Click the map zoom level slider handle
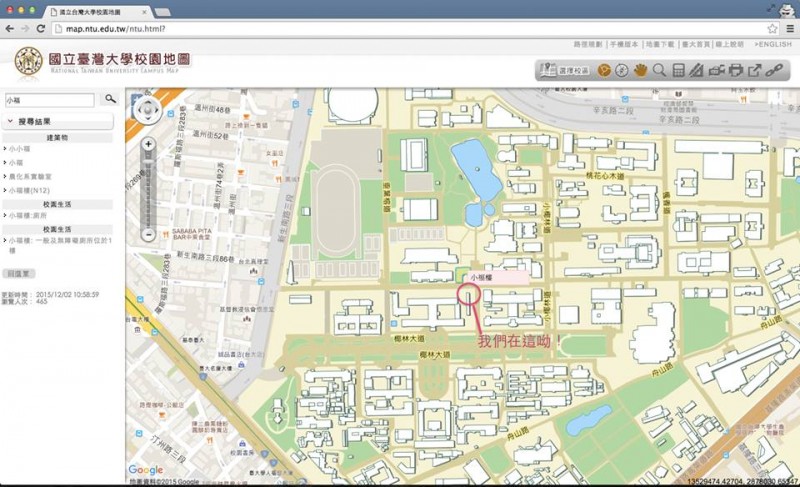 148,163
